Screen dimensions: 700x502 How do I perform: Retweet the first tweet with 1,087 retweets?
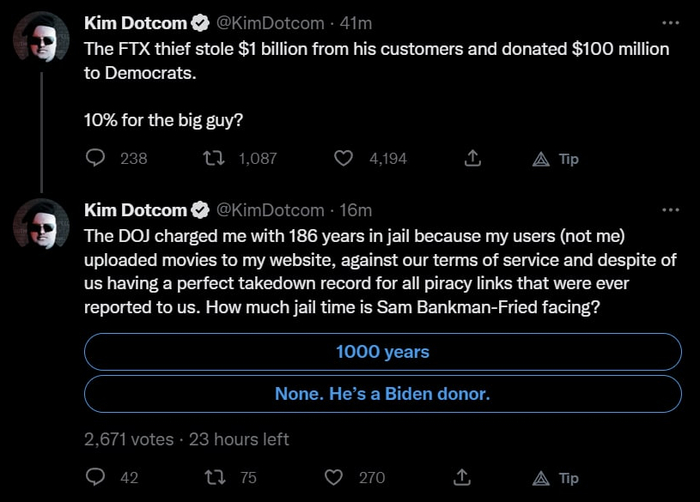click(x=212, y=158)
